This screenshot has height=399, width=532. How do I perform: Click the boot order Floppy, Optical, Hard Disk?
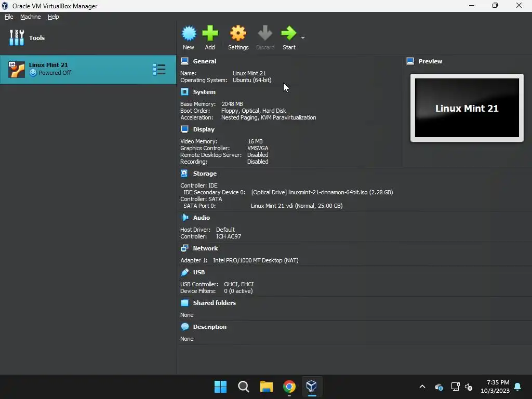[254, 111]
